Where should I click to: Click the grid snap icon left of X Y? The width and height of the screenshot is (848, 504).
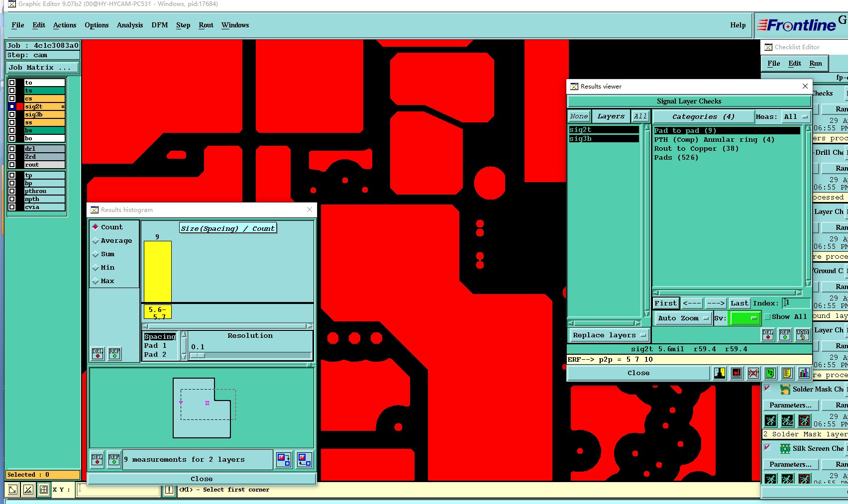44,490
